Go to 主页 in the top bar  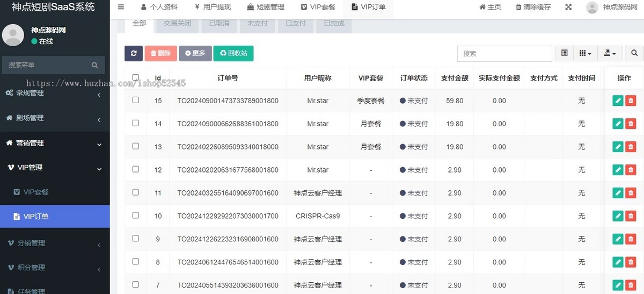tap(491, 7)
